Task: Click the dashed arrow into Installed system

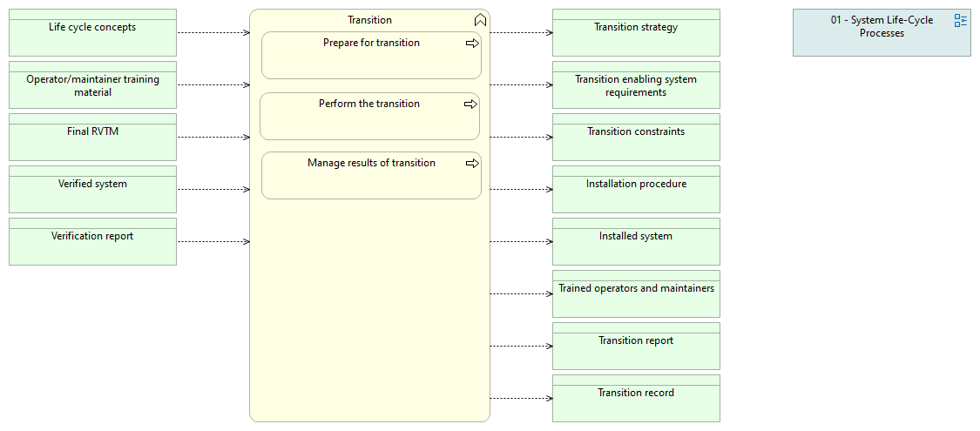Action: click(521, 242)
